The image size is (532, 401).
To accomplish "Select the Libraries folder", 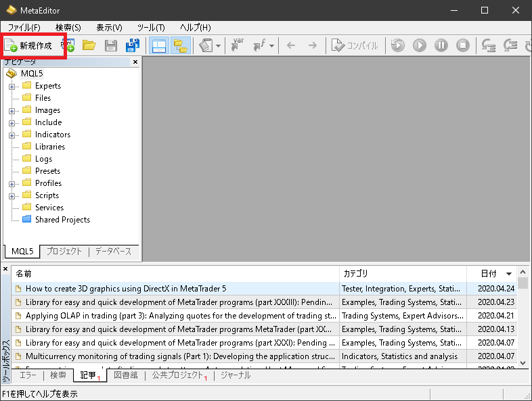I will point(50,147).
